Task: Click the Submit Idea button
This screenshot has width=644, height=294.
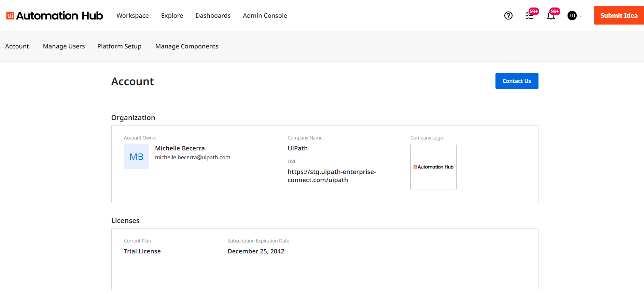Action: click(619, 15)
